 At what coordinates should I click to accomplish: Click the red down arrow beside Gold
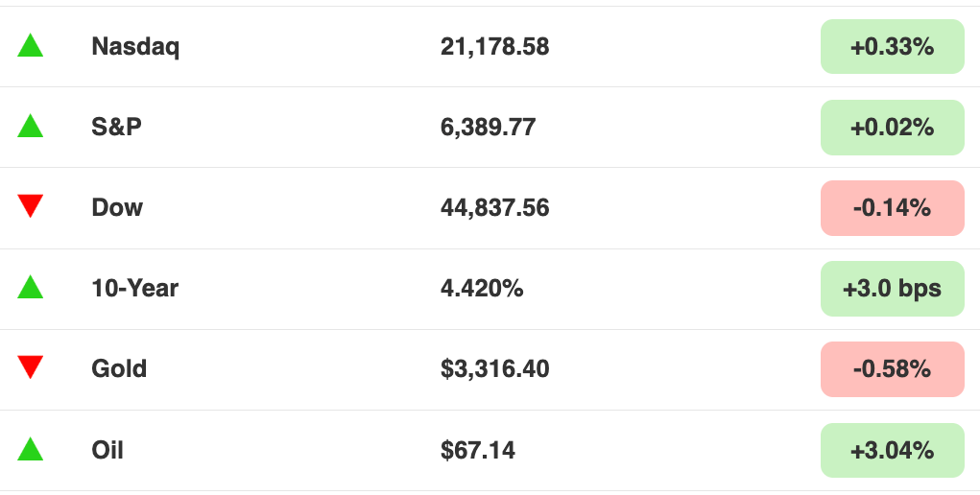coord(30,367)
